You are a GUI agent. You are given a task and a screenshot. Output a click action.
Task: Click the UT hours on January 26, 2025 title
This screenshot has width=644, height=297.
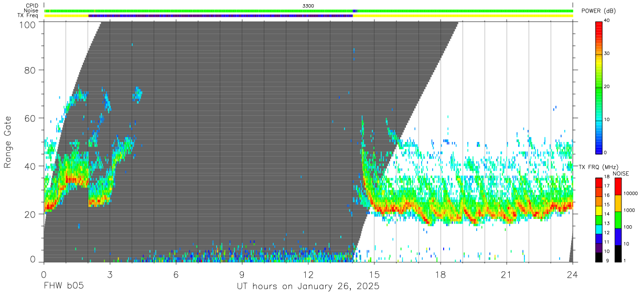point(308,287)
